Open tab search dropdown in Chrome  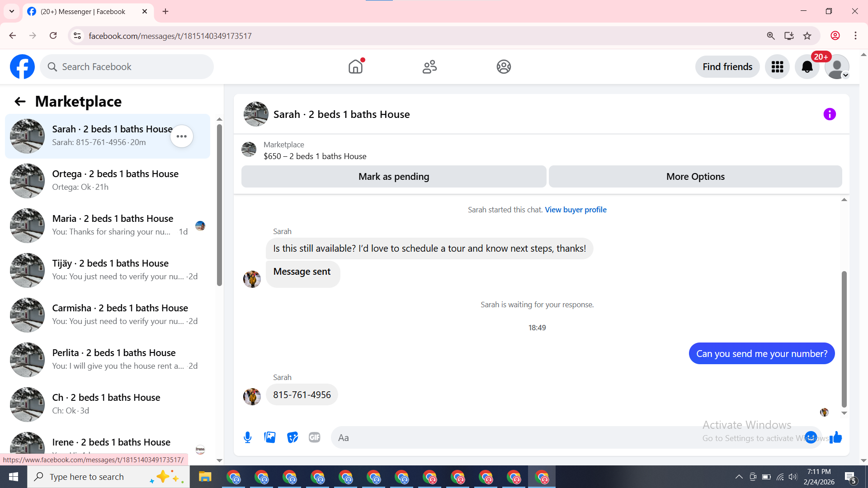coord(12,11)
